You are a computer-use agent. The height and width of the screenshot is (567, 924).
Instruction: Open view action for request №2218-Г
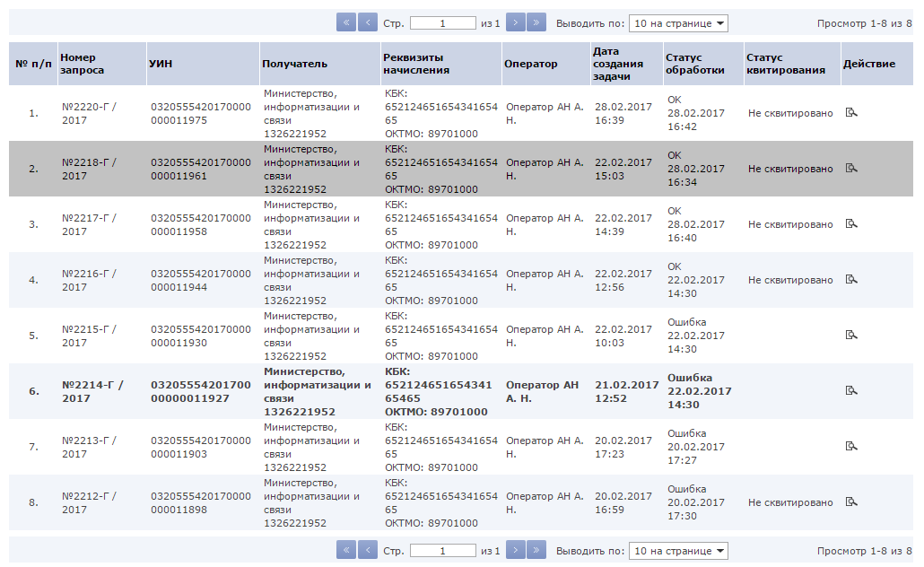click(x=851, y=168)
